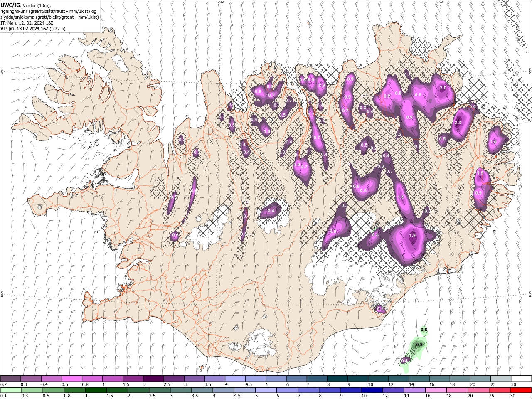Screen dimensions: 532x399
Task: Click the "2.0" snowfall value on the map
Action: pyautogui.click(x=443, y=88)
